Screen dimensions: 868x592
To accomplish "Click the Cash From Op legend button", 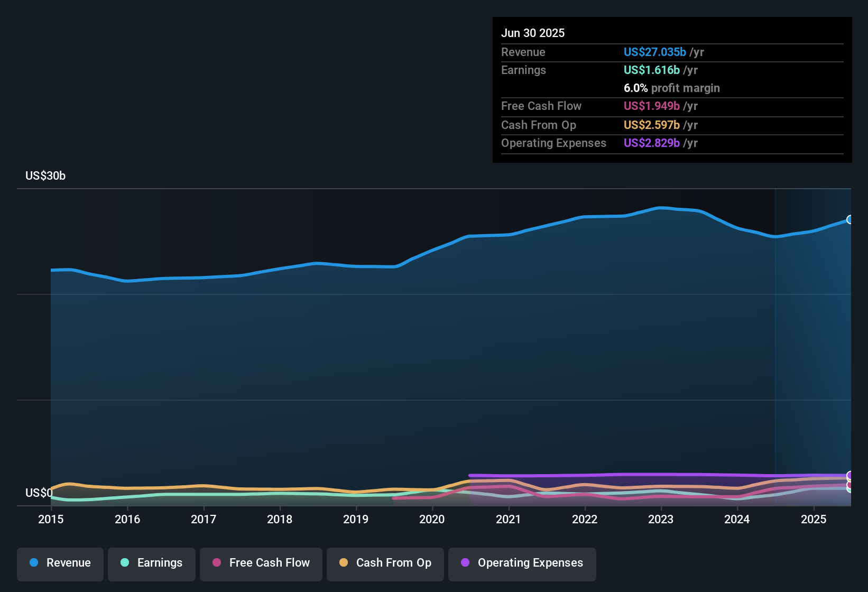I will 385,563.
